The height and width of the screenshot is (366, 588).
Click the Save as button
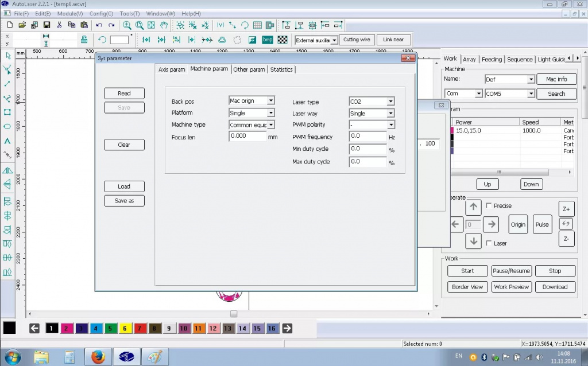point(124,200)
